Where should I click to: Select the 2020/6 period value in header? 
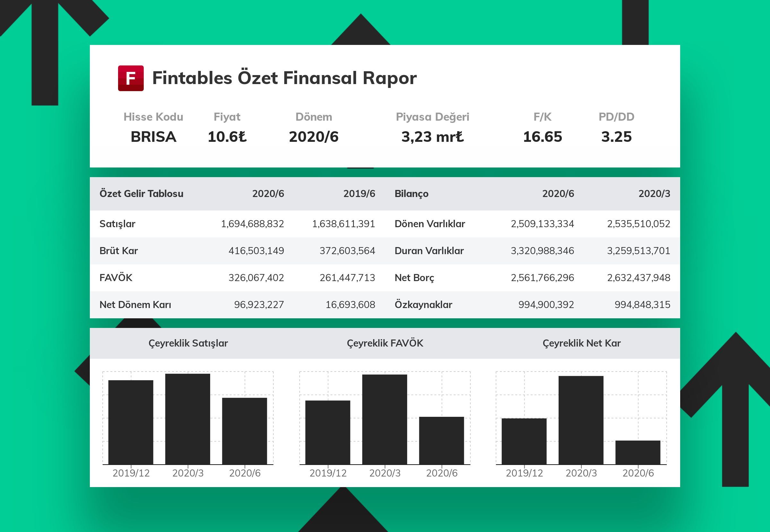tap(314, 137)
